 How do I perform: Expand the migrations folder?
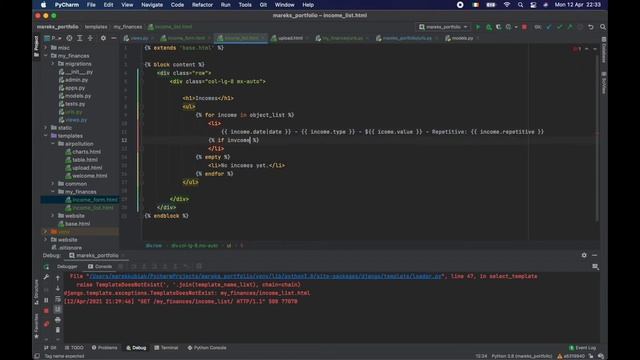click(53, 64)
